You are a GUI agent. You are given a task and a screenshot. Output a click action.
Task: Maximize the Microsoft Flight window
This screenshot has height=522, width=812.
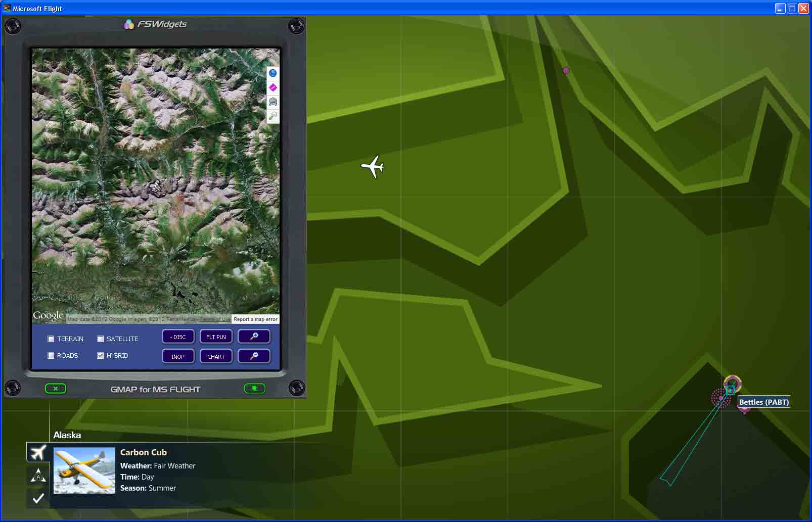[x=792, y=8]
